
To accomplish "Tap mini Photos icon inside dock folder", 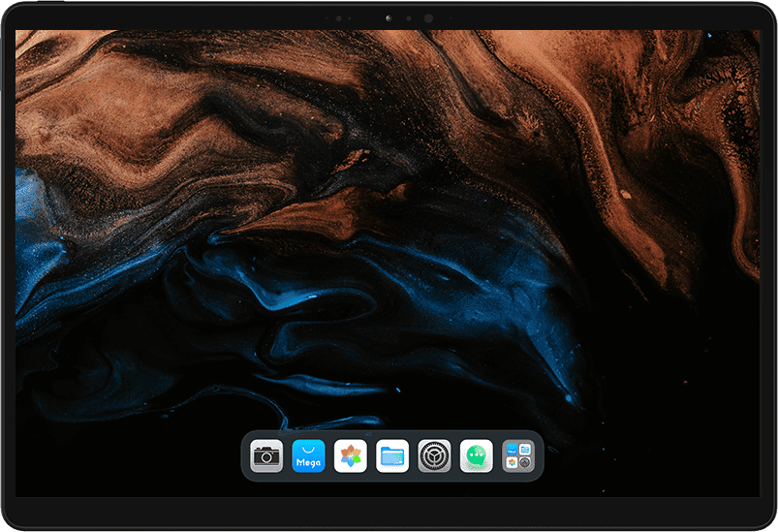I will [x=511, y=463].
